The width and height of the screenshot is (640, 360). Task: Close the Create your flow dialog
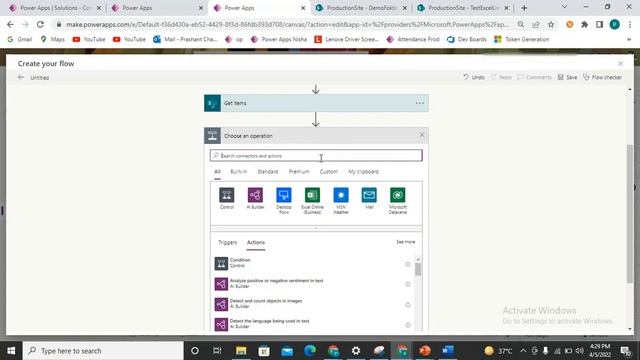[620, 64]
